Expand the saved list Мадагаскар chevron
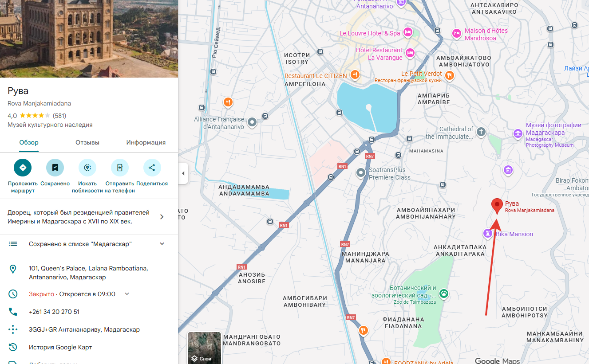This screenshot has height=364, width=589. [162, 244]
